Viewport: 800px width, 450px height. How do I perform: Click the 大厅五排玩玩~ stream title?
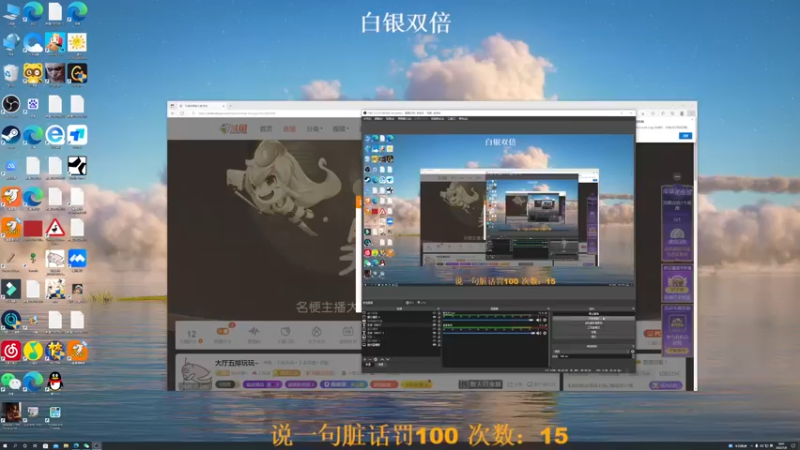237,363
